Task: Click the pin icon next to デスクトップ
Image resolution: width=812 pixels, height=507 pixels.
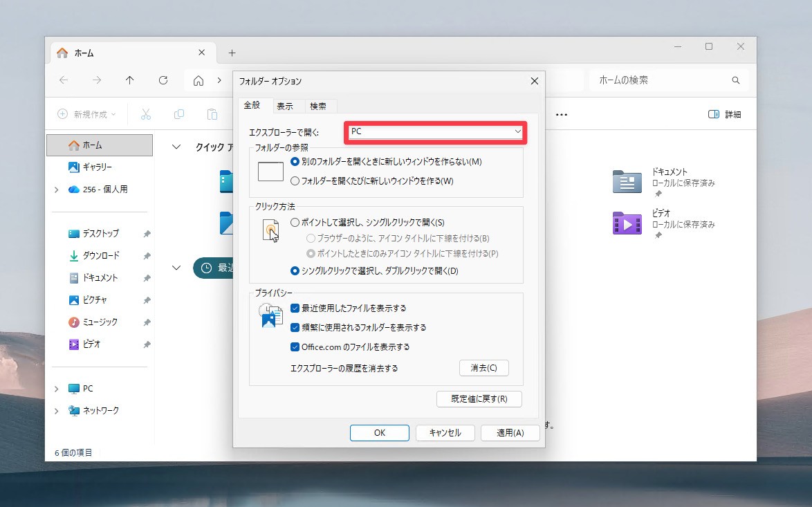Action: (147, 234)
